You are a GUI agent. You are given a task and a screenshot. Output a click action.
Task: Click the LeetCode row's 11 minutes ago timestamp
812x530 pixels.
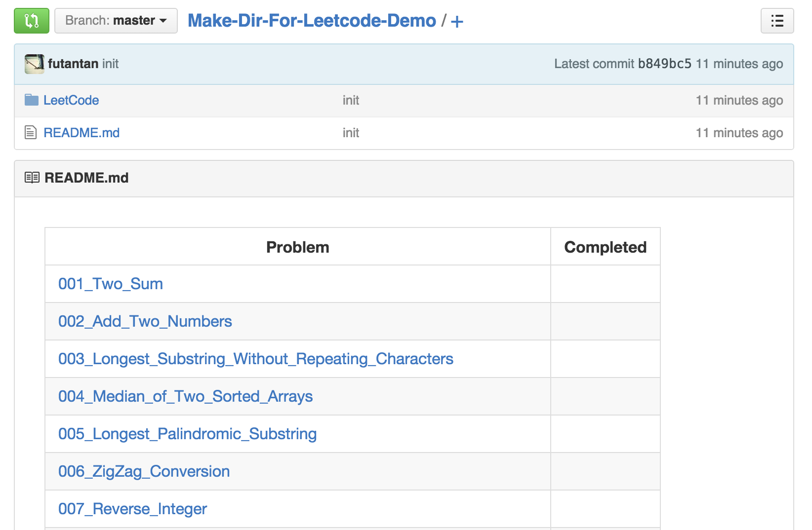[739, 100]
